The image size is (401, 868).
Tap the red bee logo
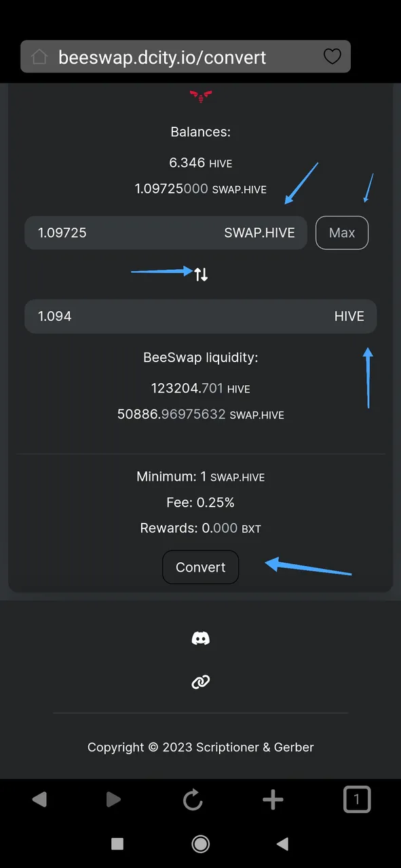click(201, 97)
